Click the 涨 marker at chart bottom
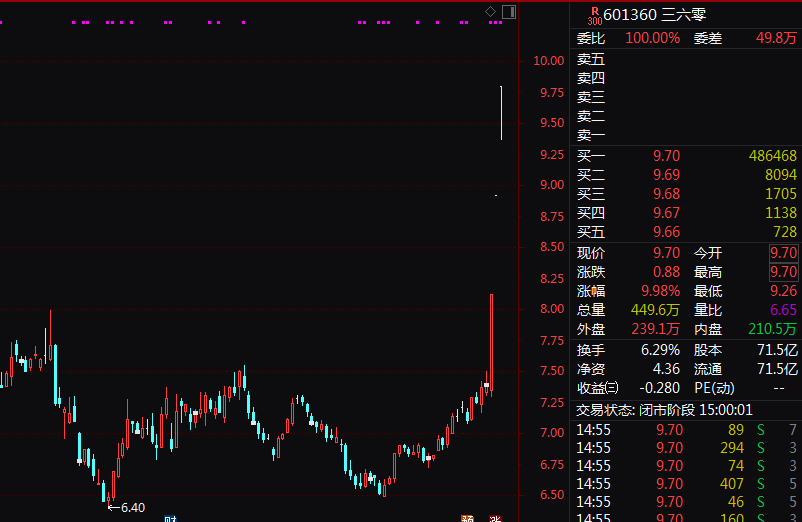 pyautogui.click(x=494, y=518)
